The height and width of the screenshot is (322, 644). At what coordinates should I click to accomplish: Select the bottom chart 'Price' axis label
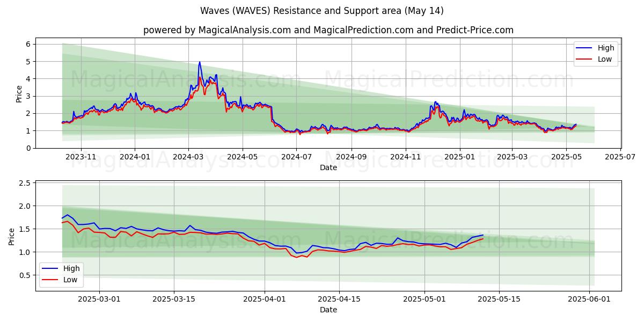[12, 236]
